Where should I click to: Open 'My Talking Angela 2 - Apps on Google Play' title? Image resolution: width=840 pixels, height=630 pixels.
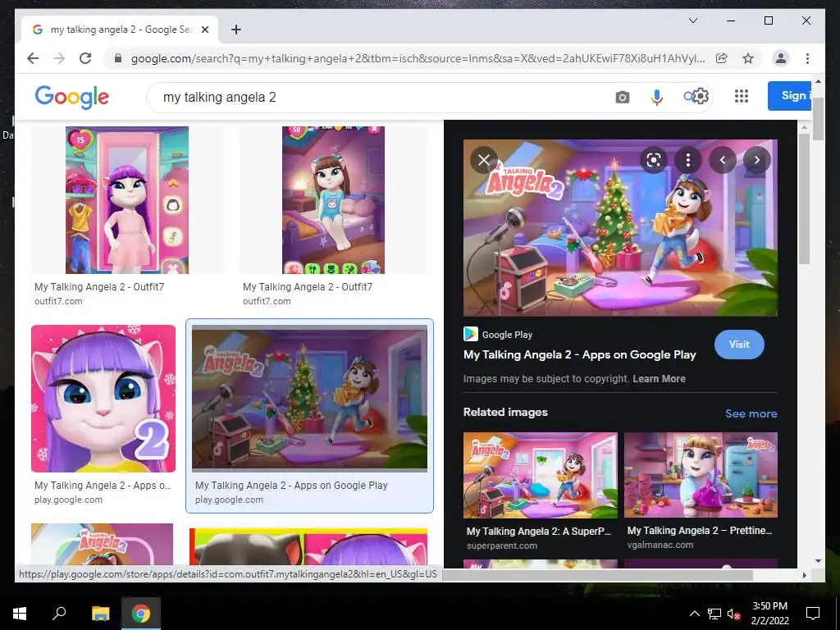[580, 354]
